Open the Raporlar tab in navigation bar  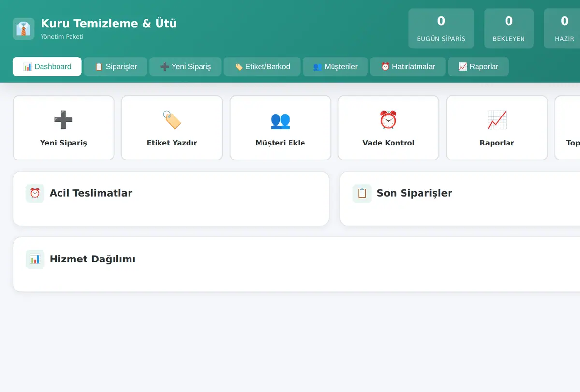coord(478,67)
